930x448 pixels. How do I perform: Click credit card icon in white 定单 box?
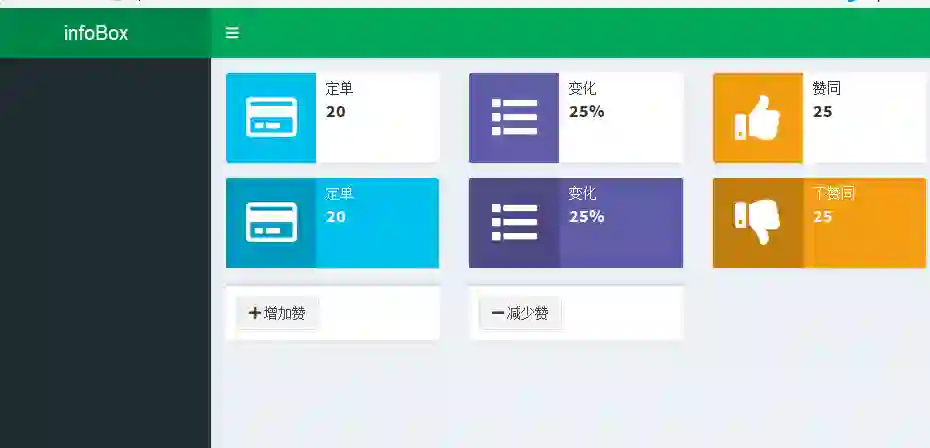coord(271,117)
